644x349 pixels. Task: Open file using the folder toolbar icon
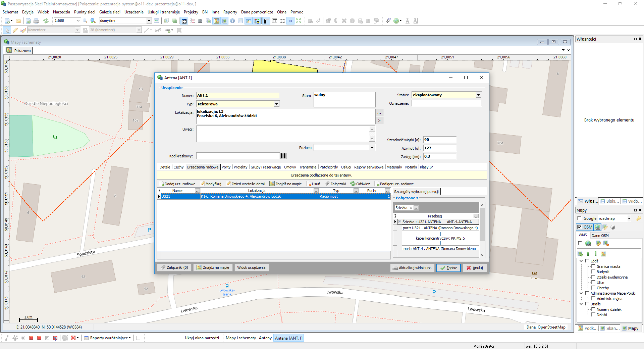(x=18, y=21)
